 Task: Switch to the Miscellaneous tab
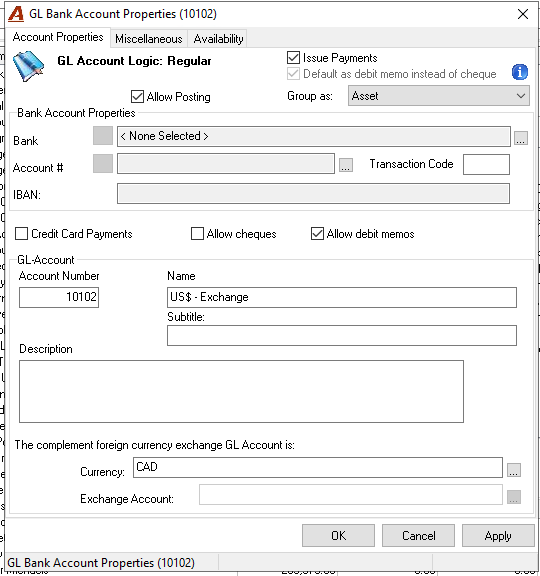pos(148,39)
